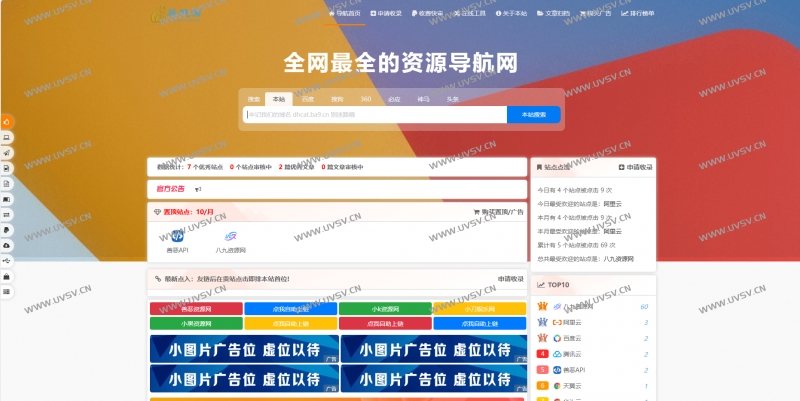Click the '今日最受欢迎的站点是: 阿里云' line
The width and height of the screenshot is (800, 401).
(x=579, y=204)
